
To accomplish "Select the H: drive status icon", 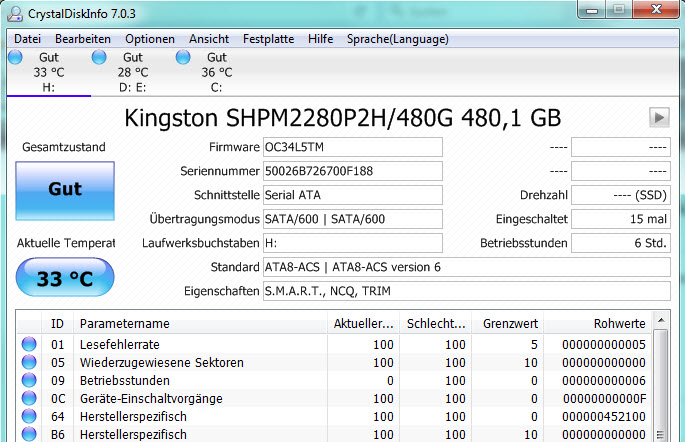I will coord(15,57).
